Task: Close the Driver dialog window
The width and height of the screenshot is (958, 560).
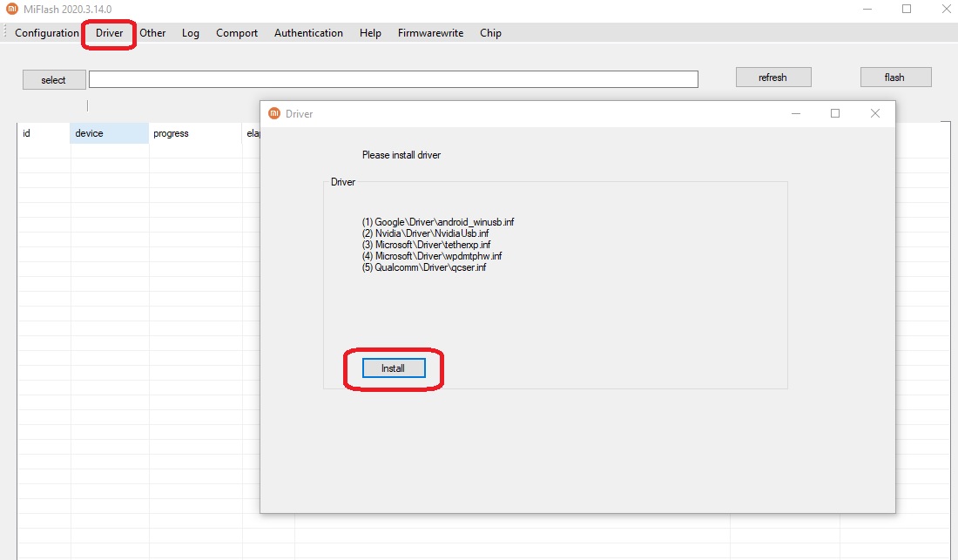Action: 875,113
